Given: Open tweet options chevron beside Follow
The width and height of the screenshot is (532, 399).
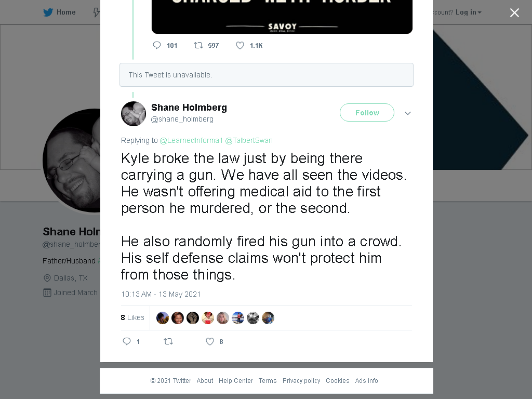Looking at the screenshot, I should [x=407, y=113].
